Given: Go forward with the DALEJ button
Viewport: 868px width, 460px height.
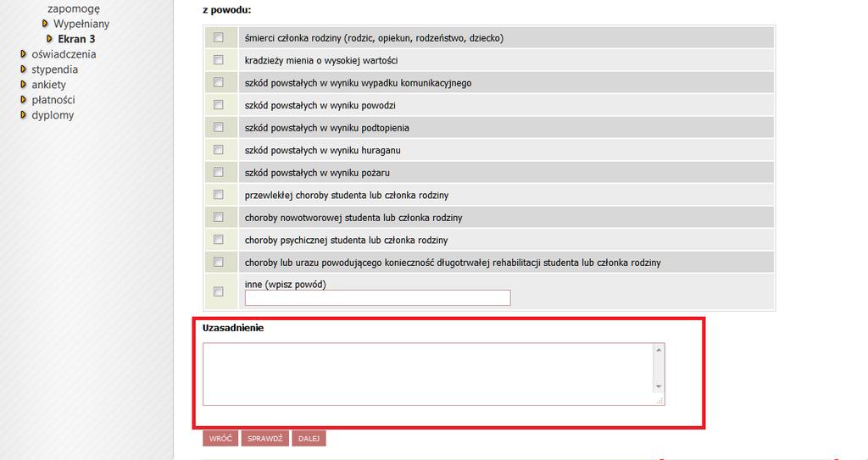Looking at the screenshot, I should click(x=309, y=439).
